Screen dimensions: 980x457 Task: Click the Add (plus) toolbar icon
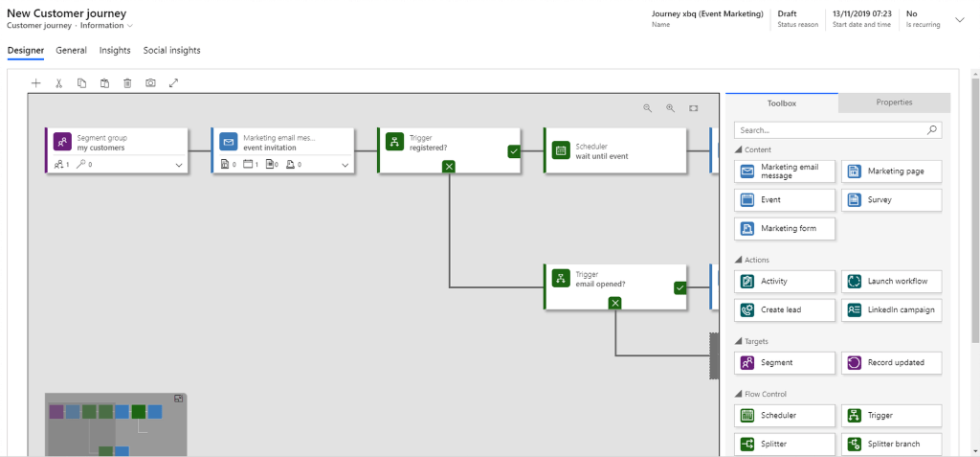point(35,82)
